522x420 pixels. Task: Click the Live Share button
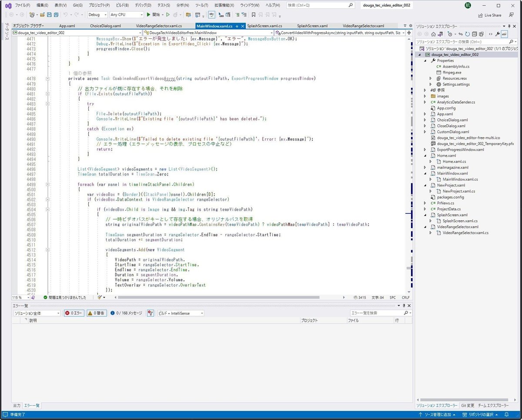click(x=490, y=15)
